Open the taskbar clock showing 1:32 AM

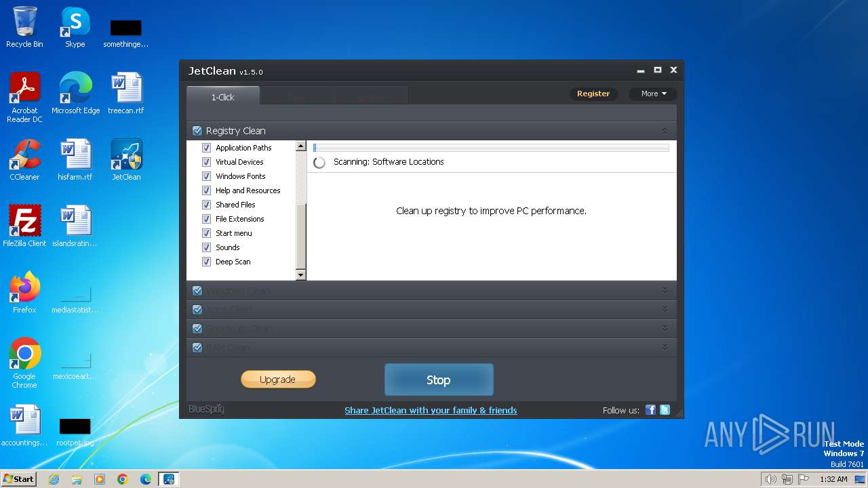[833, 479]
